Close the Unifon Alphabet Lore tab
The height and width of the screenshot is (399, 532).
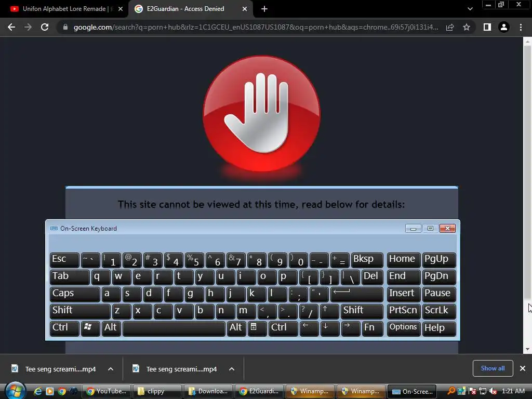click(x=121, y=9)
